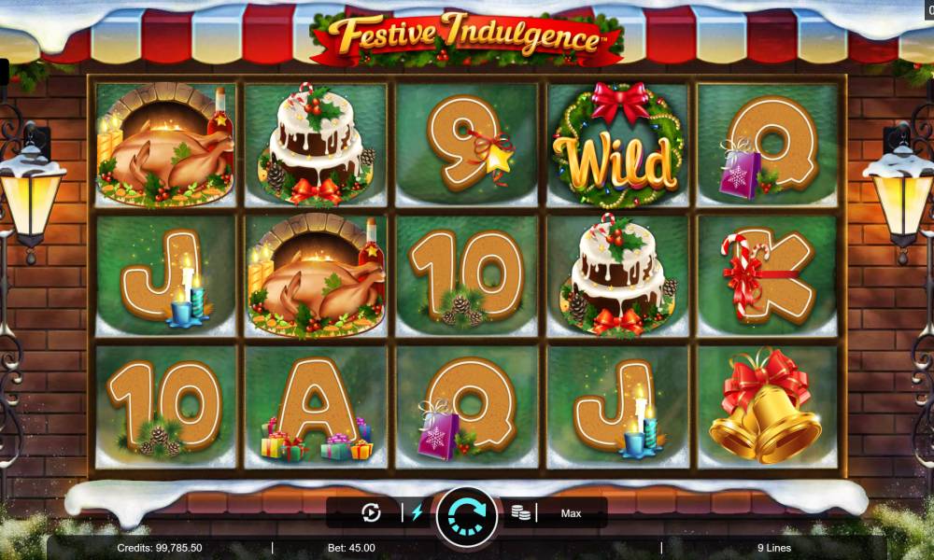
Task: Click the Christmas cake in the fourth reel
Action: (x=617, y=275)
